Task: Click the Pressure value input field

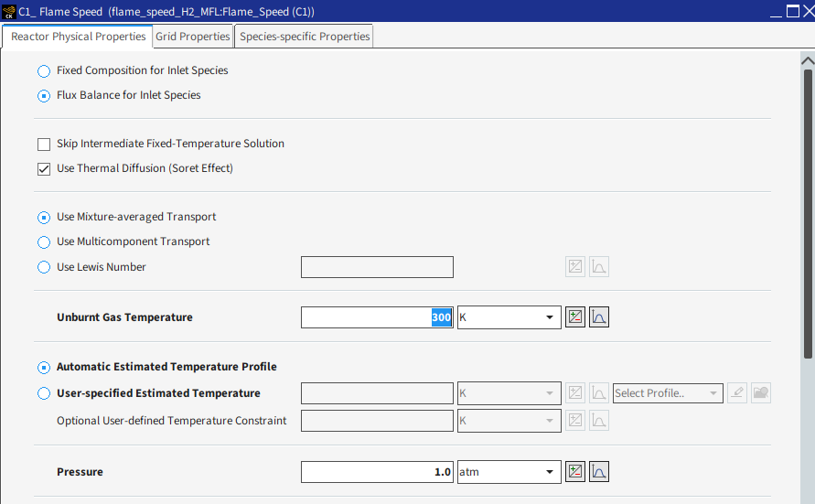Action: [377, 472]
